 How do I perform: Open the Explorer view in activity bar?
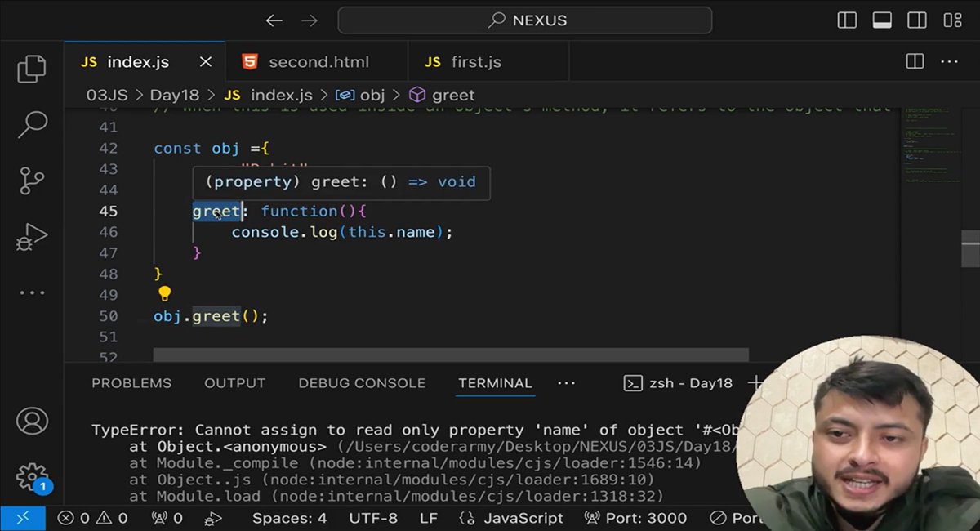coord(32,69)
